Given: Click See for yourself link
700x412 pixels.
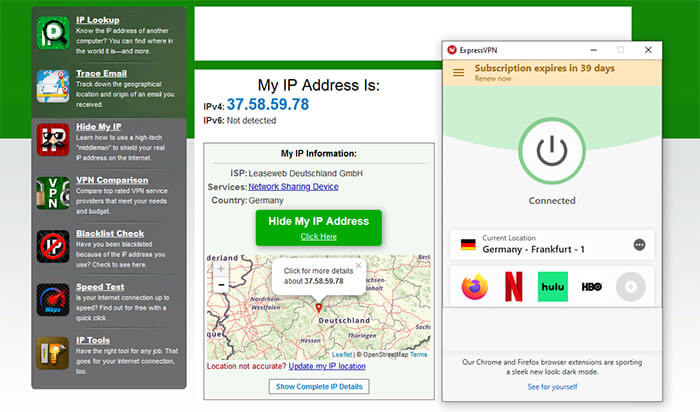Looking at the screenshot, I should [x=552, y=387].
